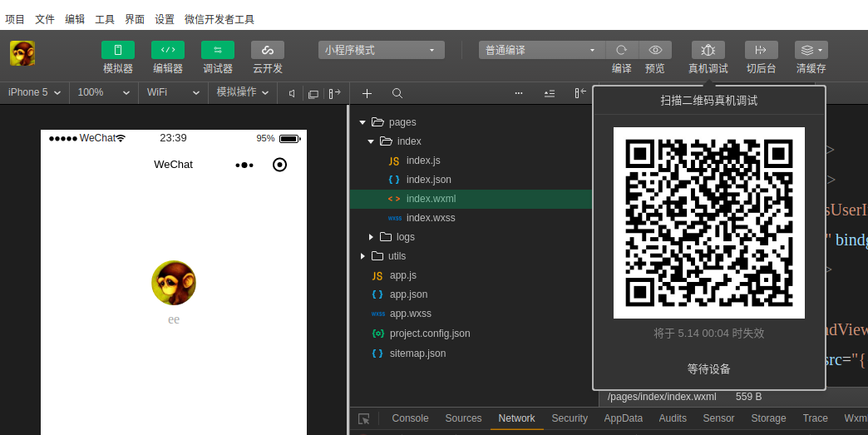Click the element inspector icon in devtools
This screenshot has width=868, height=435.
(363, 419)
